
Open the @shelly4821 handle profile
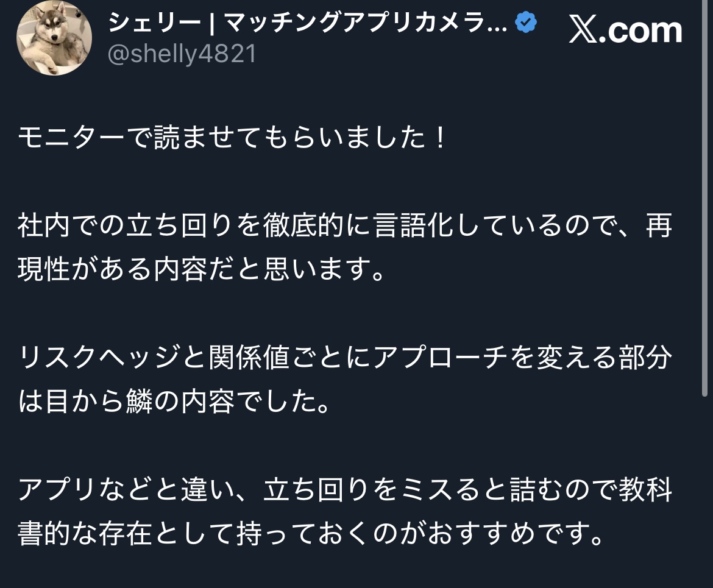pos(182,54)
